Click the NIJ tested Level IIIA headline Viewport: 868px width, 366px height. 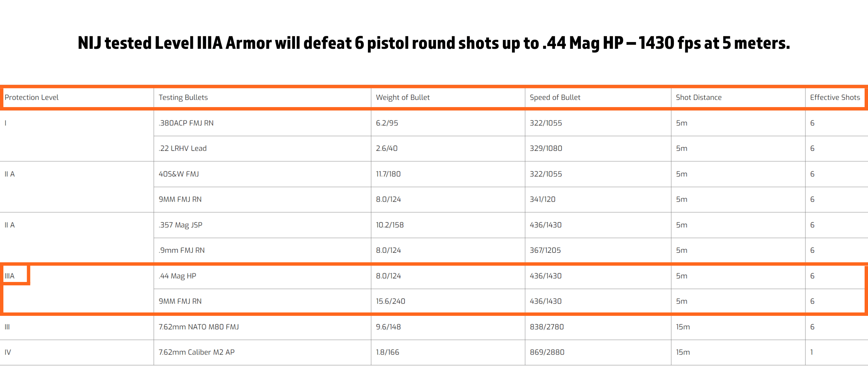point(434,43)
